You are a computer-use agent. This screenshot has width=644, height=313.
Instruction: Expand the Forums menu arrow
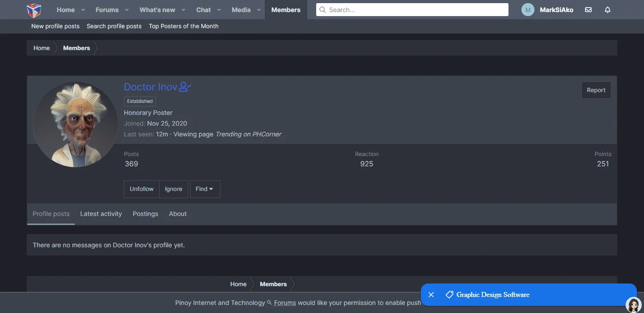[x=127, y=10]
